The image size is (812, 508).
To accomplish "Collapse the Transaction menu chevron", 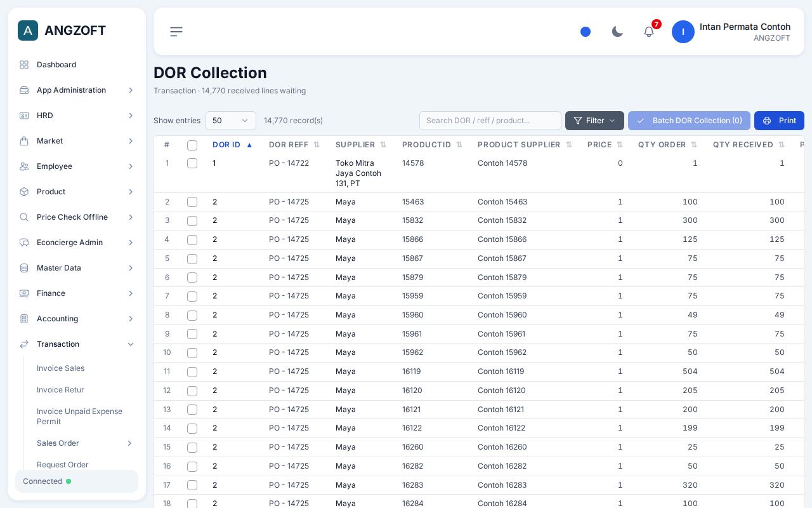I will [131, 344].
